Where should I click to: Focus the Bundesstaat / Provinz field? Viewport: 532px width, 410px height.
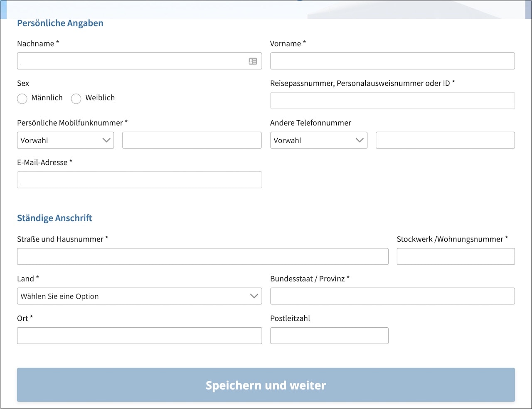[x=392, y=296]
